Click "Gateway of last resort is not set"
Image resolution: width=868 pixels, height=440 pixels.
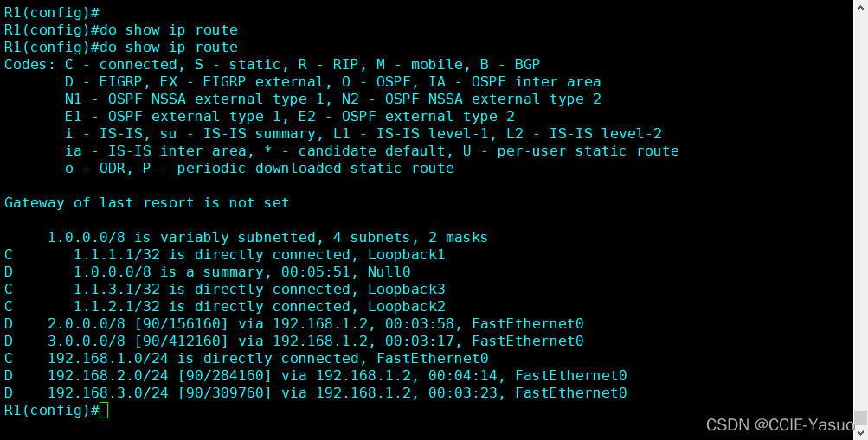[x=147, y=203]
